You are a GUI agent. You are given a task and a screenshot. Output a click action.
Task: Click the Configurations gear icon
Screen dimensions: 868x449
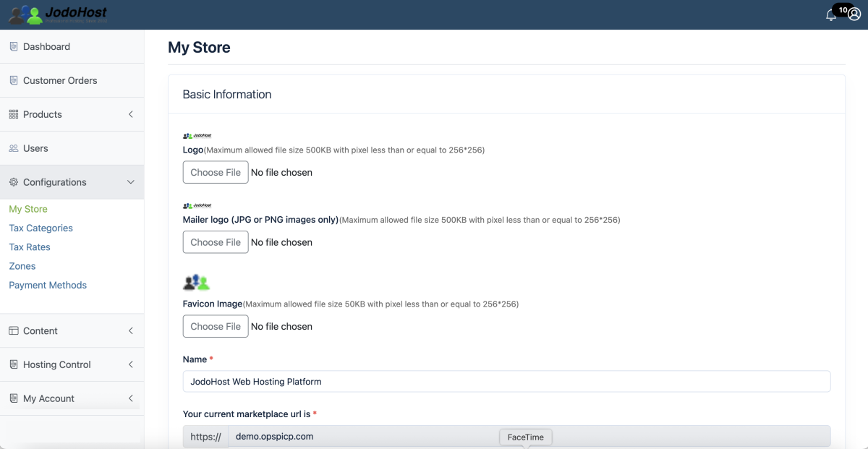point(14,182)
